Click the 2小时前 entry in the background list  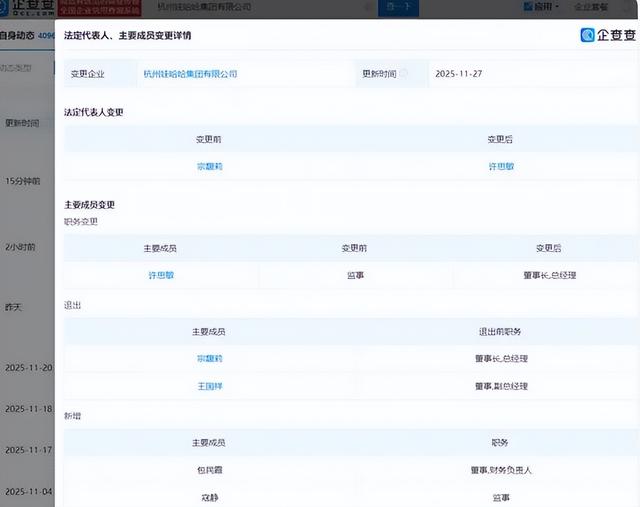tap(20, 247)
